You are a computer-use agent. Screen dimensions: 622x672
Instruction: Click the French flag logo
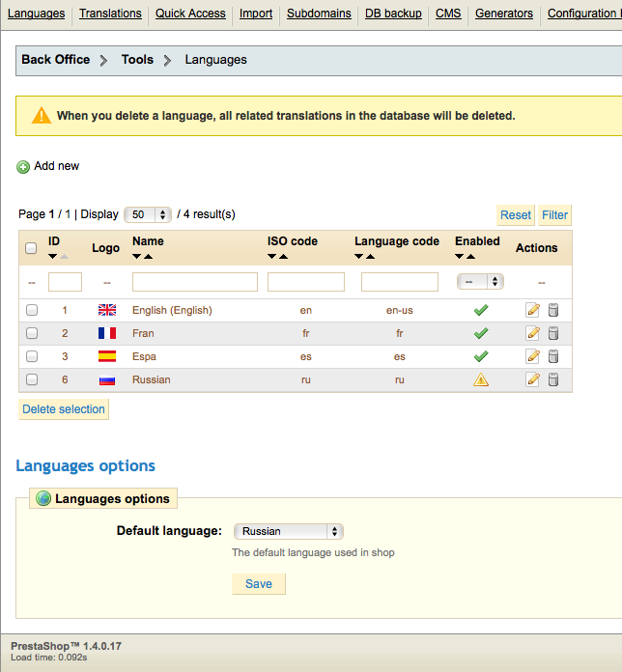pyautogui.click(x=106, y=333)
